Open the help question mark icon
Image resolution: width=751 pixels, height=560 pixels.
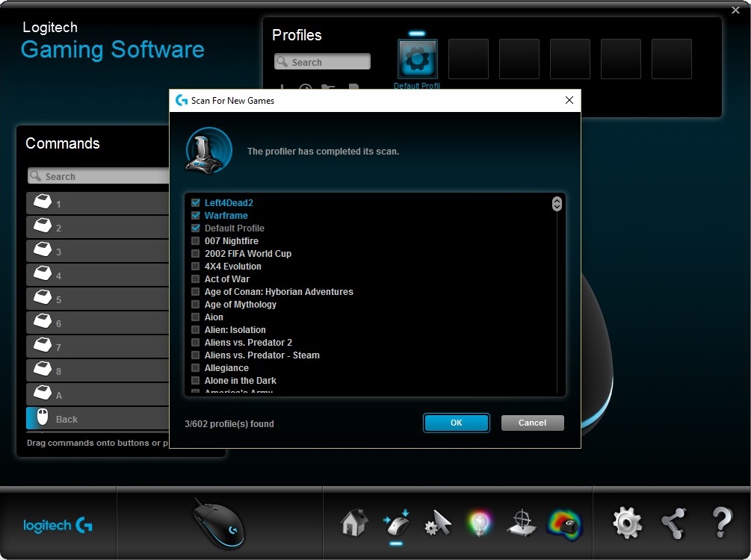723,523
